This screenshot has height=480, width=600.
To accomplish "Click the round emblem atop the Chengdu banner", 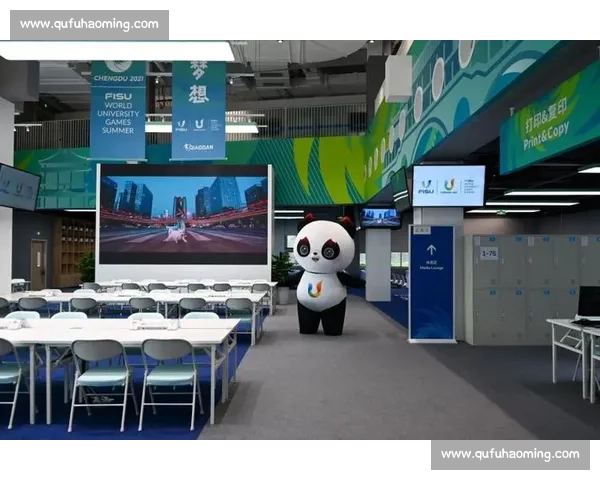I will click(118, 68).
